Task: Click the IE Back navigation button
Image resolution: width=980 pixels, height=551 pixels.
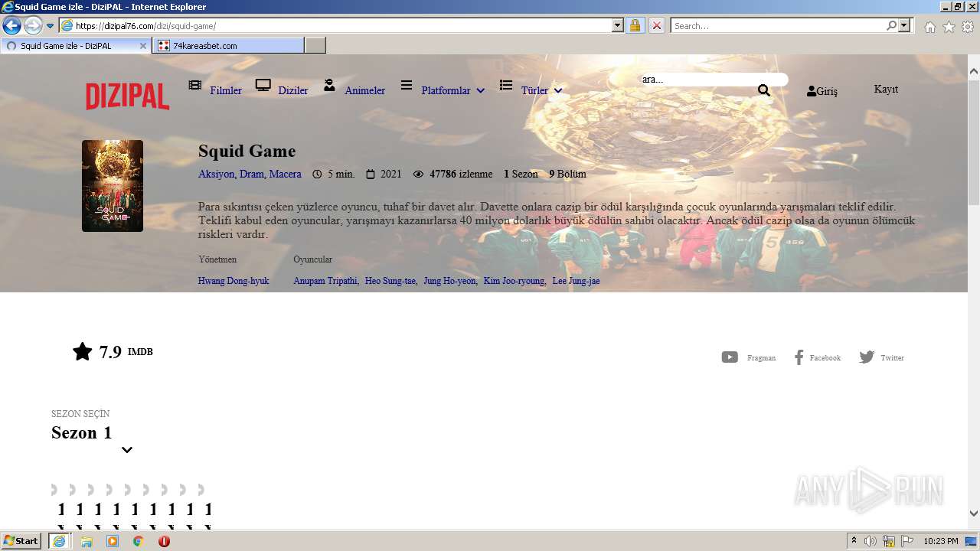Action: [11, 26]
